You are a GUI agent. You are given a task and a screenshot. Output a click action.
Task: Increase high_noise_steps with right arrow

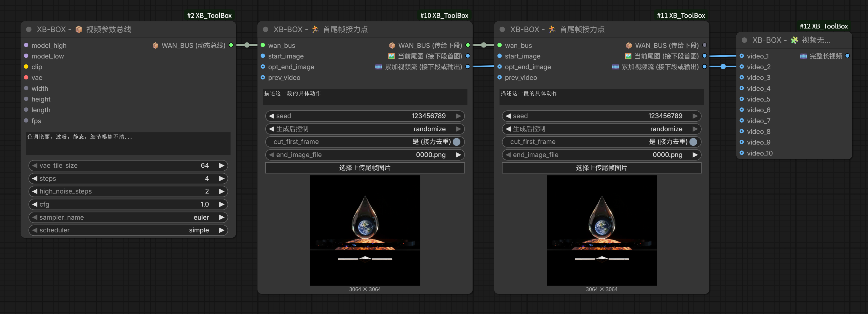tap(222, 191)
